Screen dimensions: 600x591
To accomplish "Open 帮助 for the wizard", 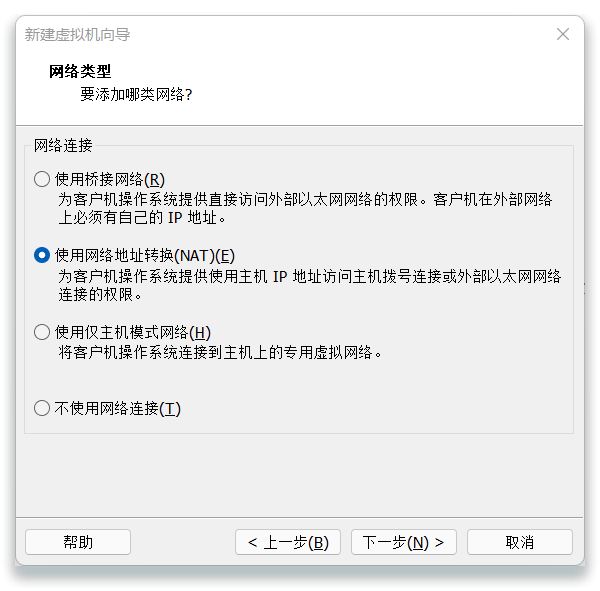I will [x=78, y=542].
